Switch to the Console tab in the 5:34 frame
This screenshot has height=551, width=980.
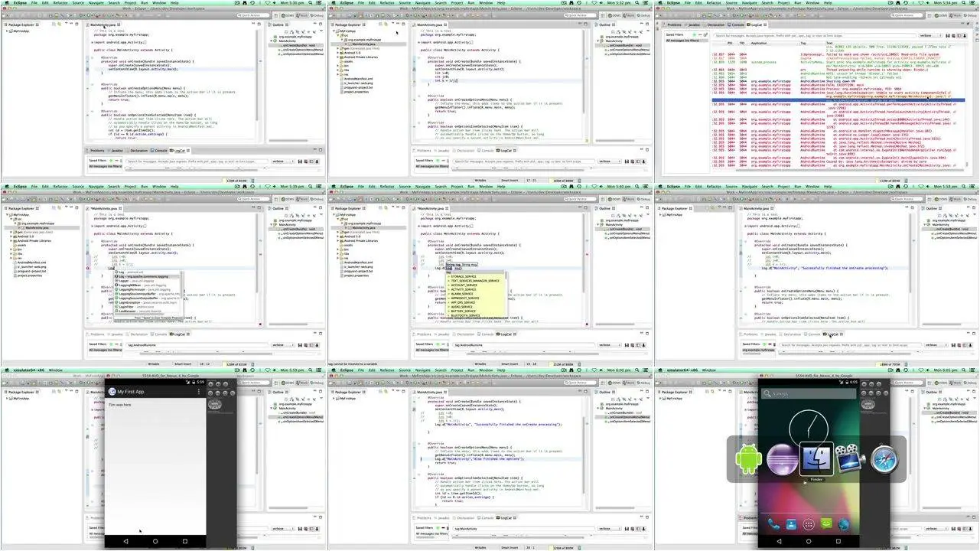point(737,25)
